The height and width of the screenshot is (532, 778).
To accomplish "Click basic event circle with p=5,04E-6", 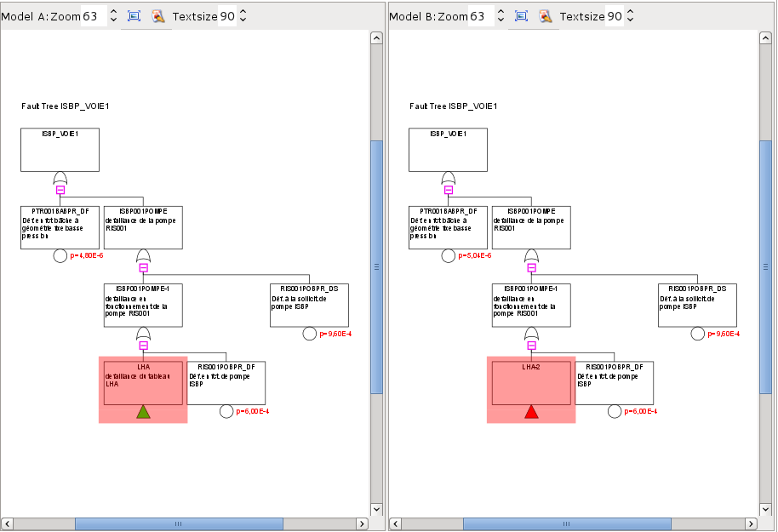I will click(448, 256).
